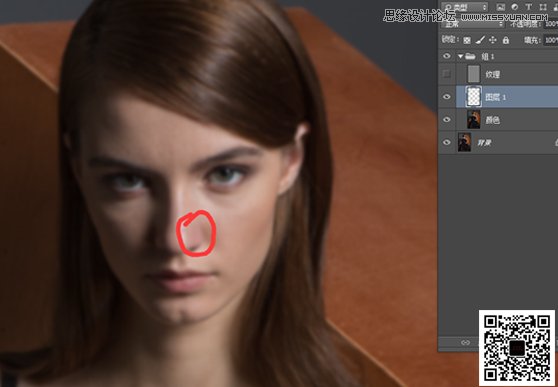Hide the 颜色 layer
The width and height of the screenshot is (558, 387).
(447, 120)
